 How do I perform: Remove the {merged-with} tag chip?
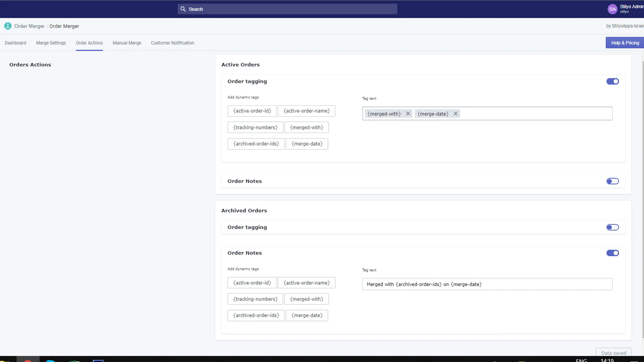408,114
